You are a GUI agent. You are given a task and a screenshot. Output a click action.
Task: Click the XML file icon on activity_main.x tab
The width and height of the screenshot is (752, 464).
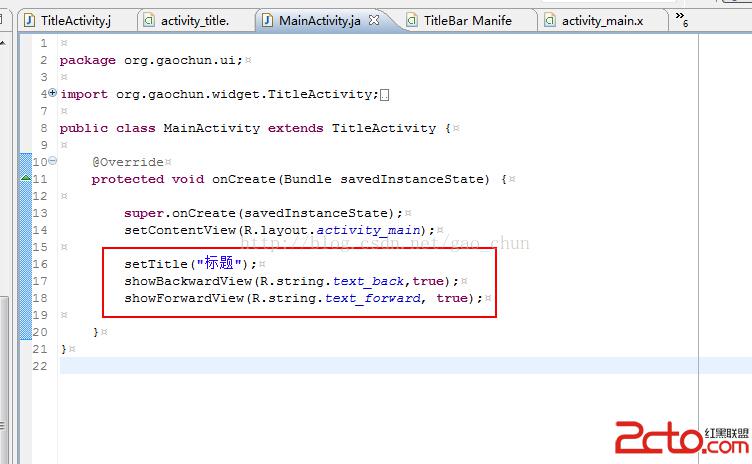550,21
